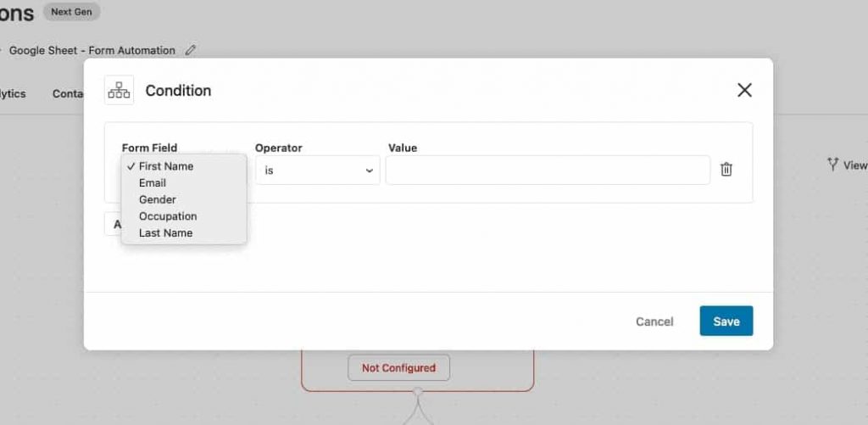Click the Next Gen badge
868x425 pixels.
click(71, 12)
